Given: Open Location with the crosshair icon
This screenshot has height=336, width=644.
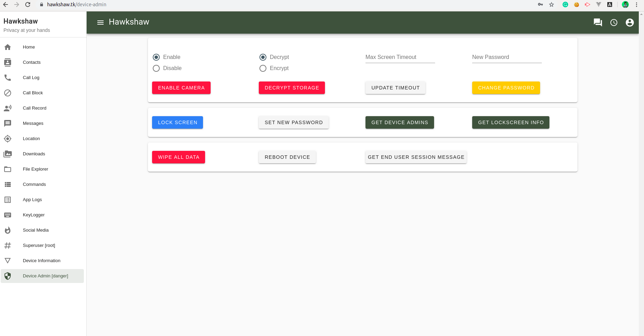Looking at the screenshot, I should tap(8, 139).
